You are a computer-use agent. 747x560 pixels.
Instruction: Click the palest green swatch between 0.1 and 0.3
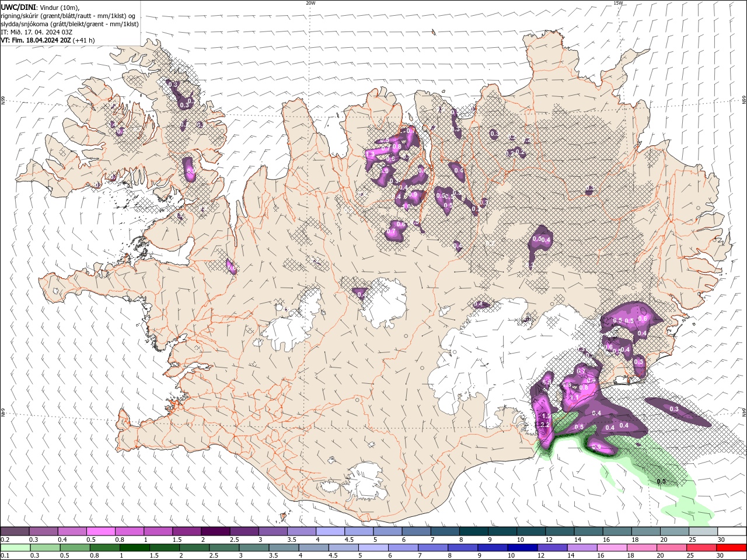(15, 548)
